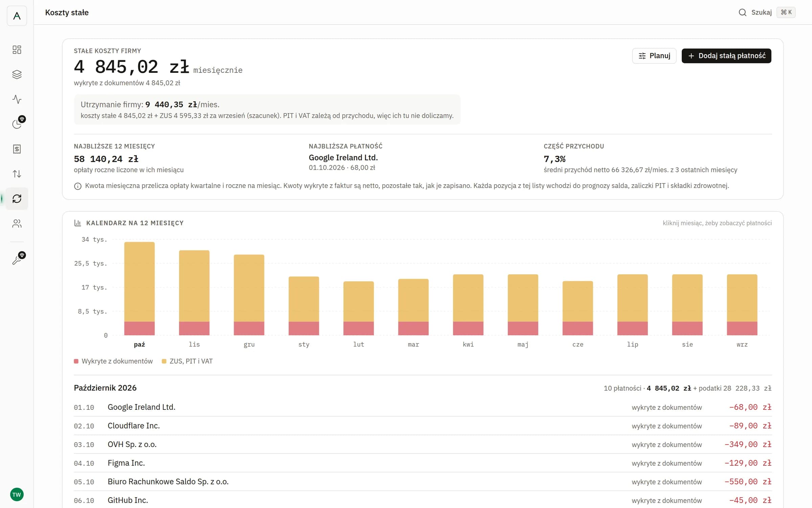Open the app logo home icon

click(17, 16)
